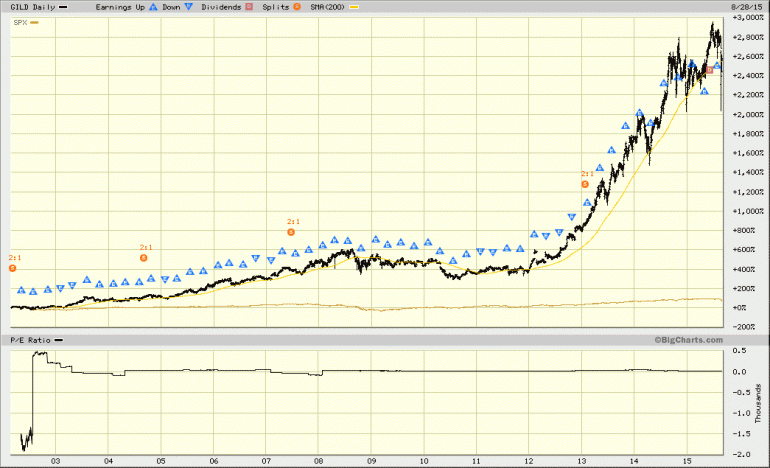Image resolution: width=770 pixels, height=468 pixels.
Task: Click the GILD Daily black line legend swatch
Action: (x=63, y=7)
